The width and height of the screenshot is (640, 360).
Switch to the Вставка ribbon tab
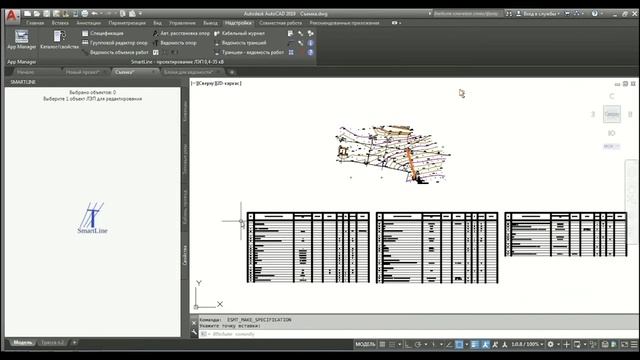click(60, 23)
